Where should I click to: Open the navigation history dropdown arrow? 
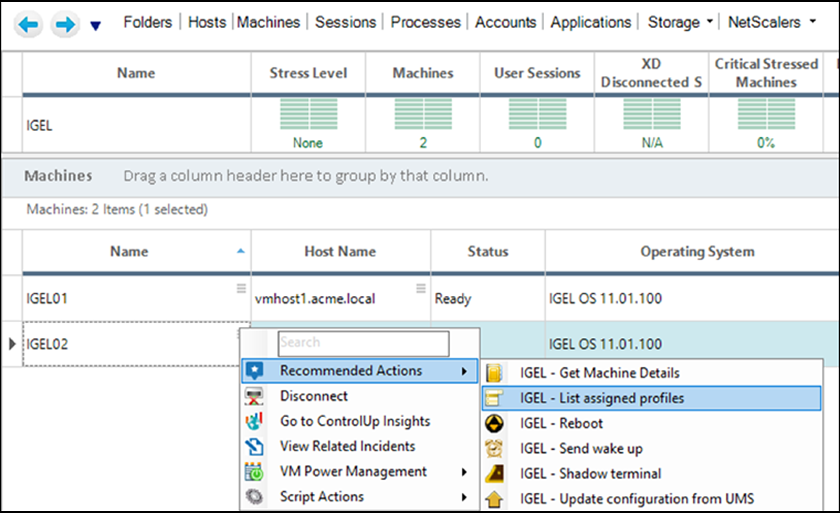point(95,26)
